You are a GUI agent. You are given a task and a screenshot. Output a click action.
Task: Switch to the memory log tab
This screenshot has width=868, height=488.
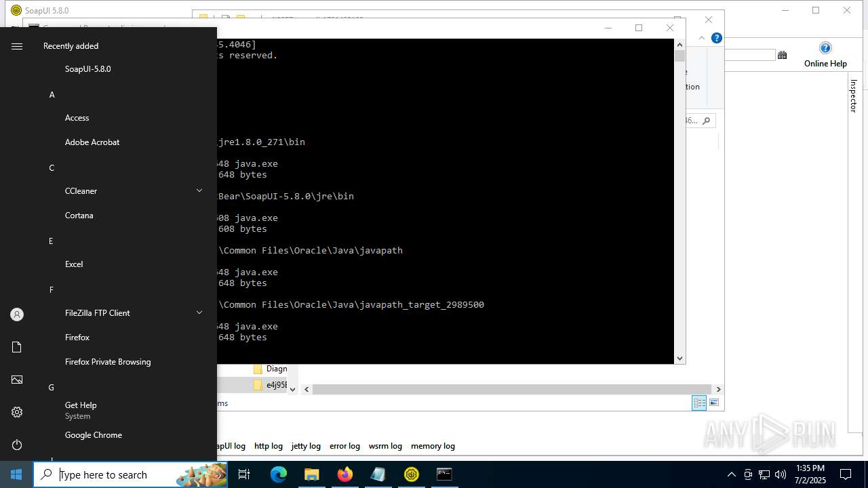pos(433,446)
